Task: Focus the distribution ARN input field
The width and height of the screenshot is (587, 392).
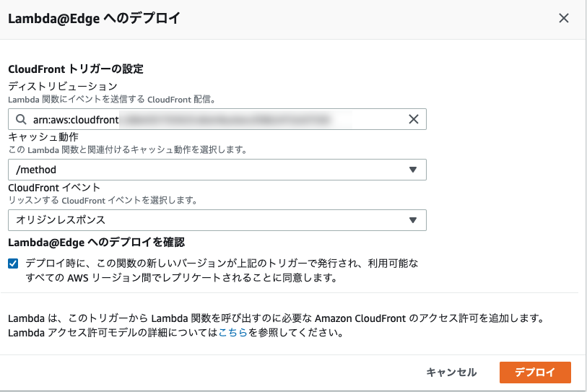Action: click(217, 119)
